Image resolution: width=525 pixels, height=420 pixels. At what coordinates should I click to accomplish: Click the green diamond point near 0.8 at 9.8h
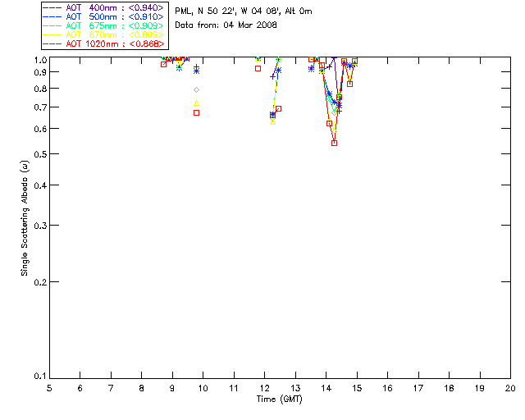[197, 89]
